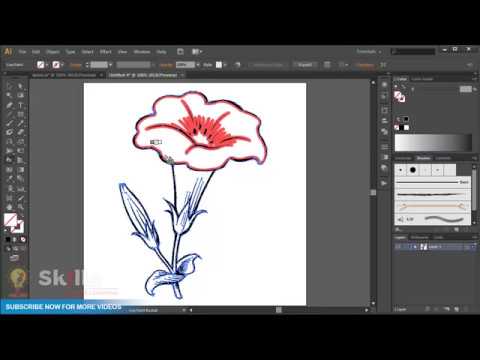480x360 pixels.
Task: Select the Zoom magnifier tool
Action: click(x=20, y=207)
